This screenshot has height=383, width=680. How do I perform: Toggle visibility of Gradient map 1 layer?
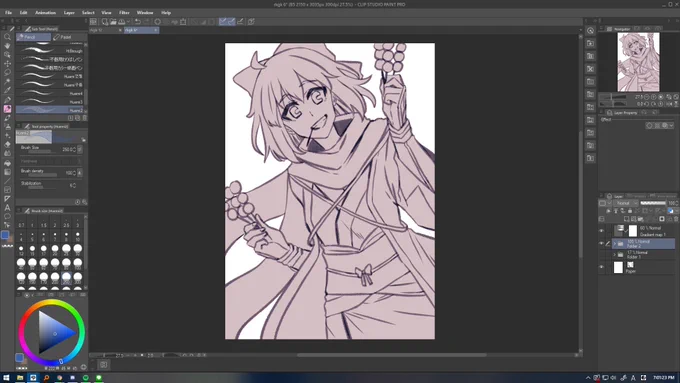602,231
